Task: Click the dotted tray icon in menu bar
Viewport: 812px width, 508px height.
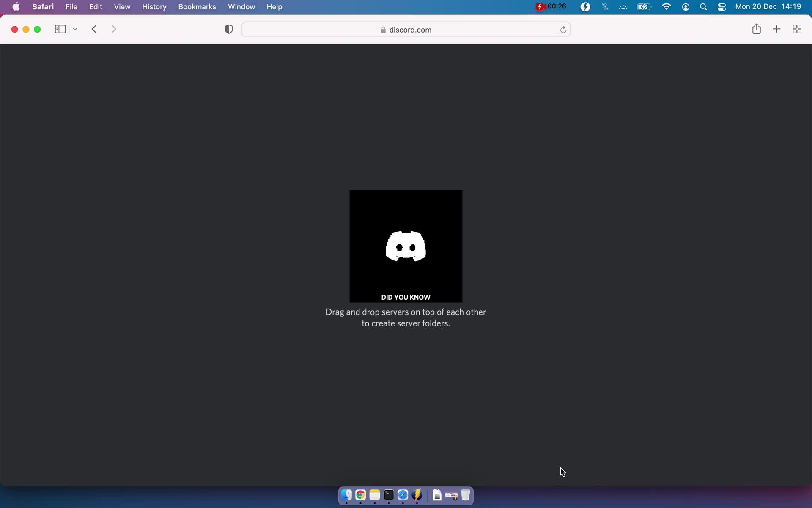Action: (623, 7)
